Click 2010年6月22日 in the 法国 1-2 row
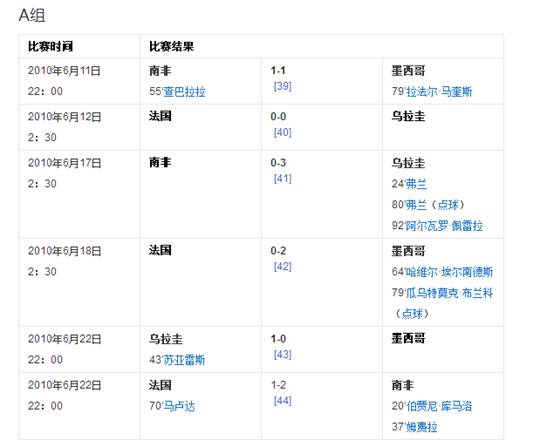 [65, 385]
